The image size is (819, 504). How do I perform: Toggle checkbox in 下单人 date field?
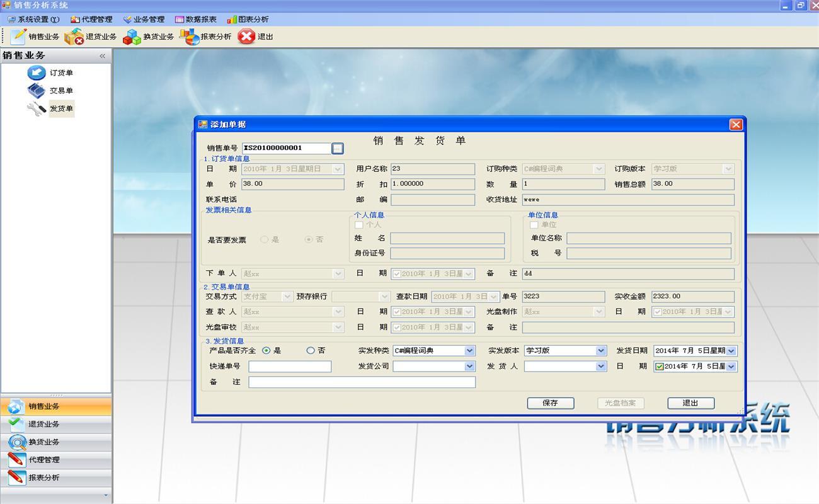coord(397,274)
